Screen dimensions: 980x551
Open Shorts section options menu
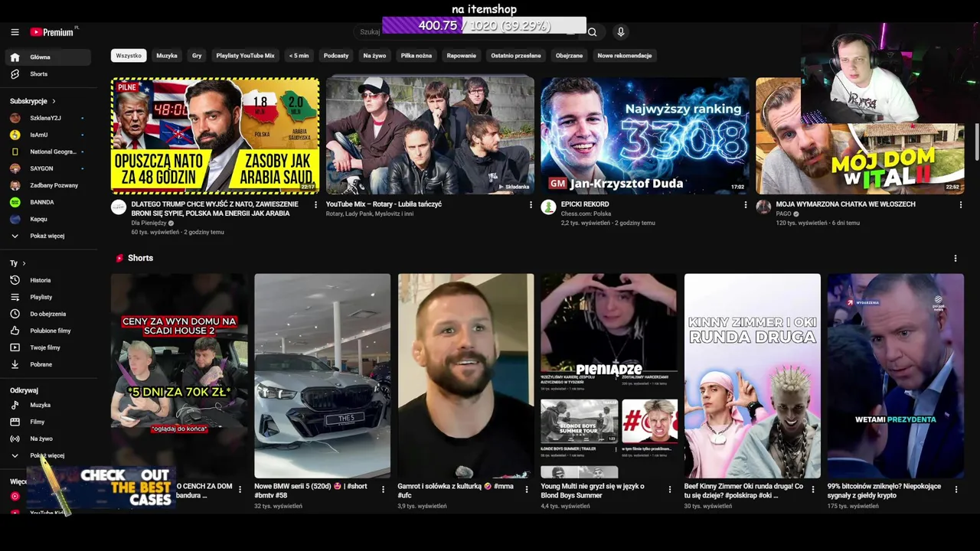tap(955, 259)
